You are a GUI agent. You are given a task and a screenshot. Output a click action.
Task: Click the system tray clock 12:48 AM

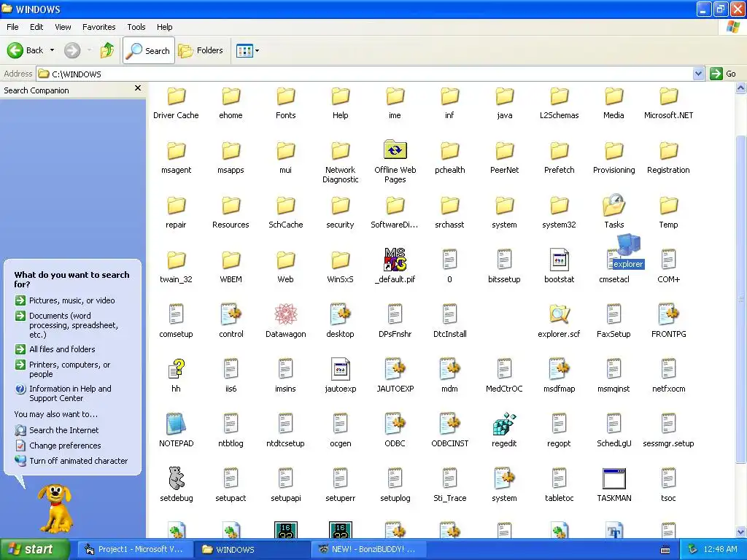[720, 549]
